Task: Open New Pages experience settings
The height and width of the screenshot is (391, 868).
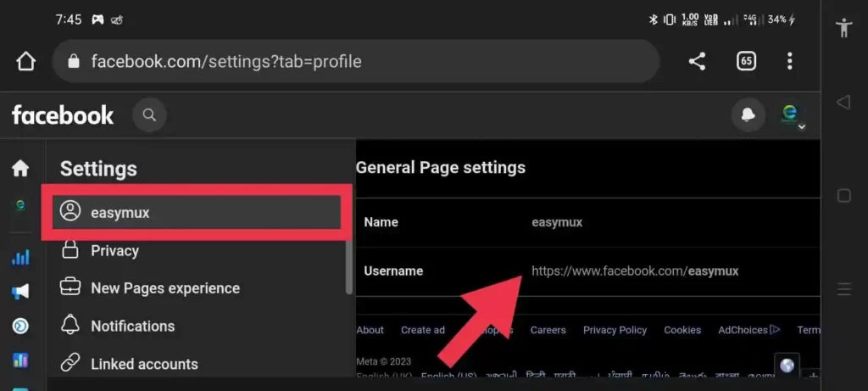Action: tap(165, 288)
